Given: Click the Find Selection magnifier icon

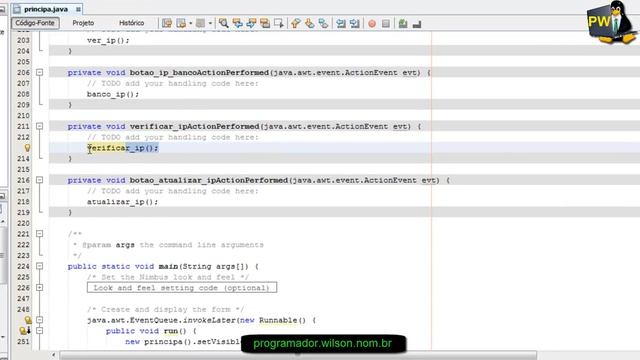Looking at the screenshot, I should tap(224, 23).
